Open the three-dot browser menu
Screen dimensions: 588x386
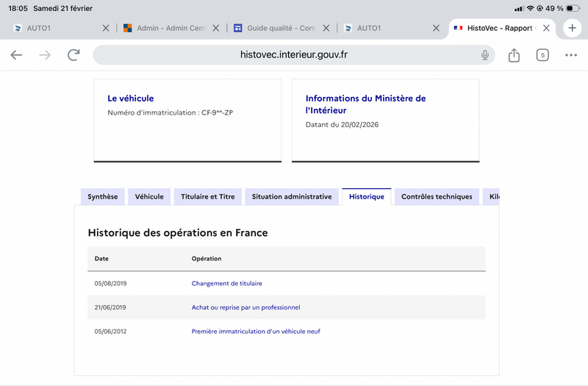[x=571, y=55]
